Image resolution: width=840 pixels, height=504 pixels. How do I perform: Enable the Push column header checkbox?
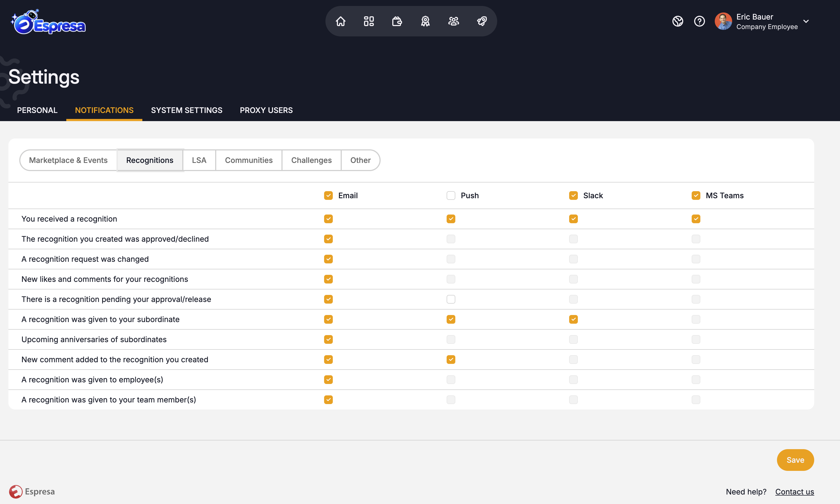pos(451,195)
